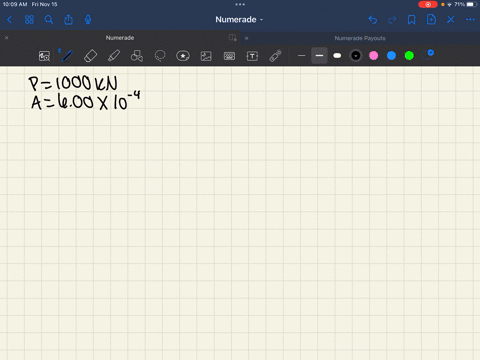The image size is (480, 360).
Task: Close the Numerade Payouts tab
Action: [247, 38]
